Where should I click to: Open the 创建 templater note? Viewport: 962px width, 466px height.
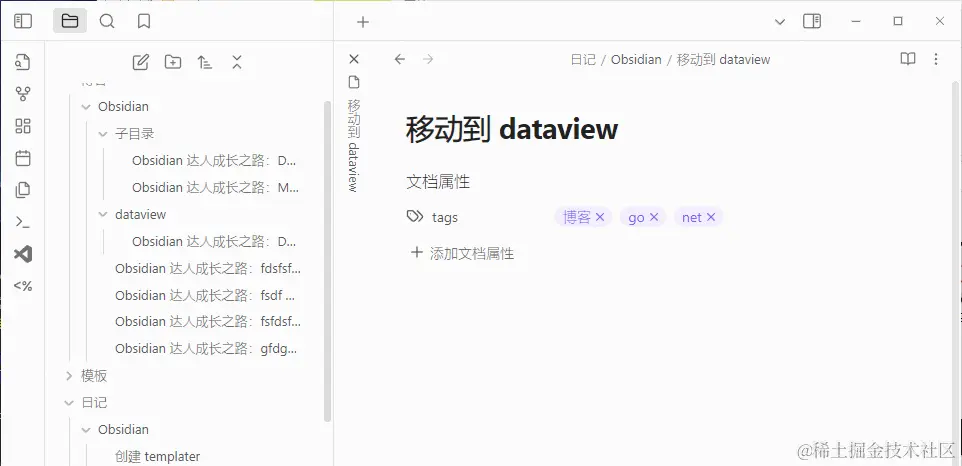point(158,456)
